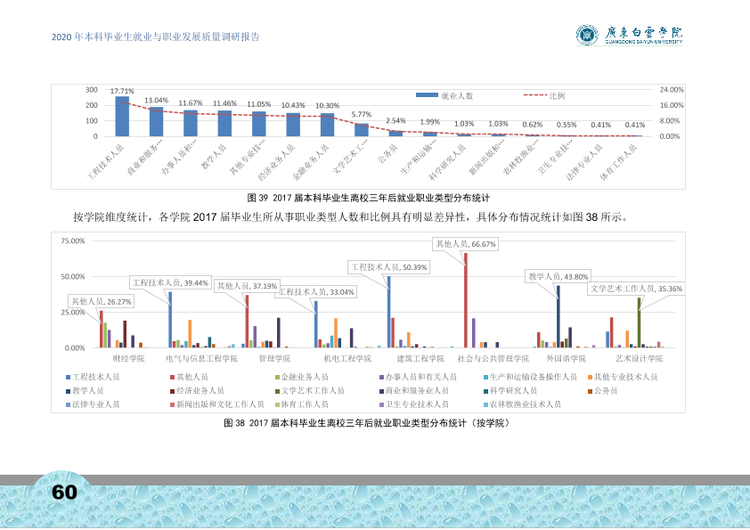Click the orange 其他专业技术人员 legend square
The image size is (750, 530).
[x=590, y=377]
